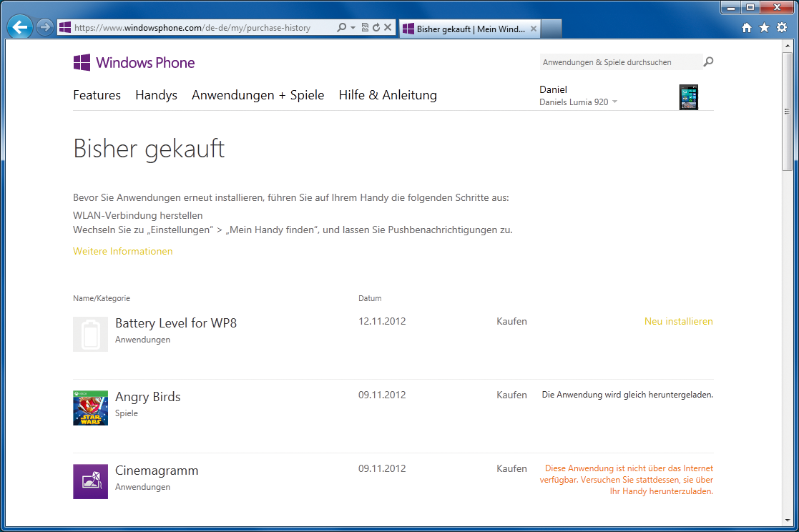This screenshot has width=799, height=532.
Task: Click the Battery Level for WP8 app icon
Action: coord(90,334)
